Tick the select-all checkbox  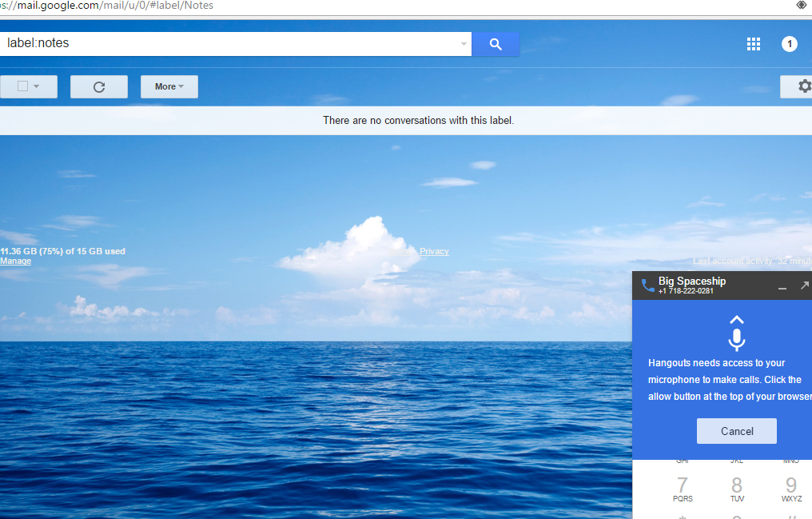click(23, 86)
